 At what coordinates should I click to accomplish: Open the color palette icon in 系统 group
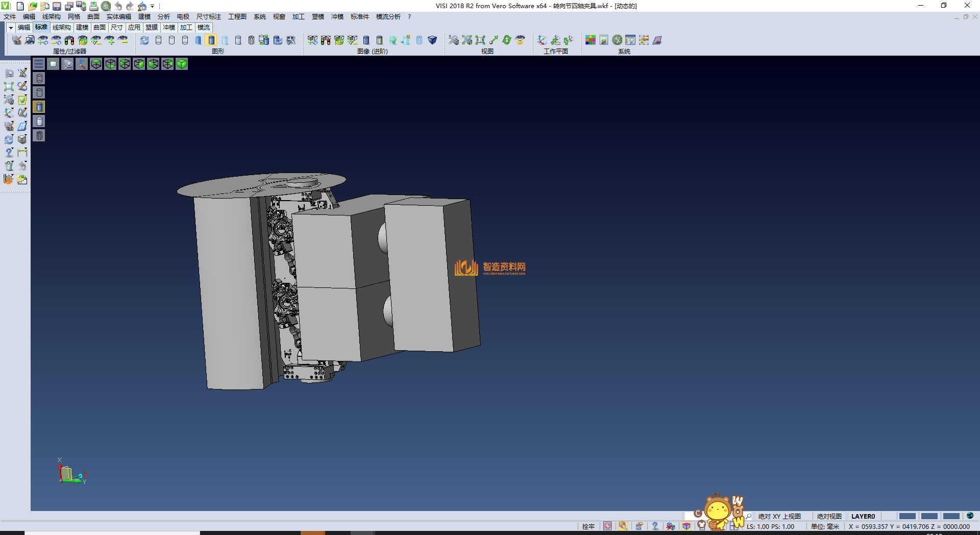pyautogui.click(x=591, y=40)
